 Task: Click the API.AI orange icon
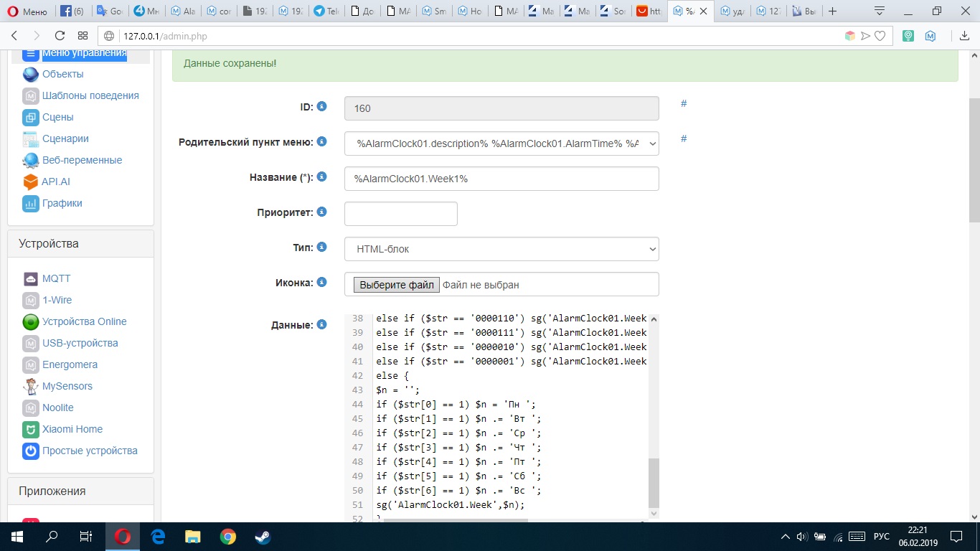[31, 182]
